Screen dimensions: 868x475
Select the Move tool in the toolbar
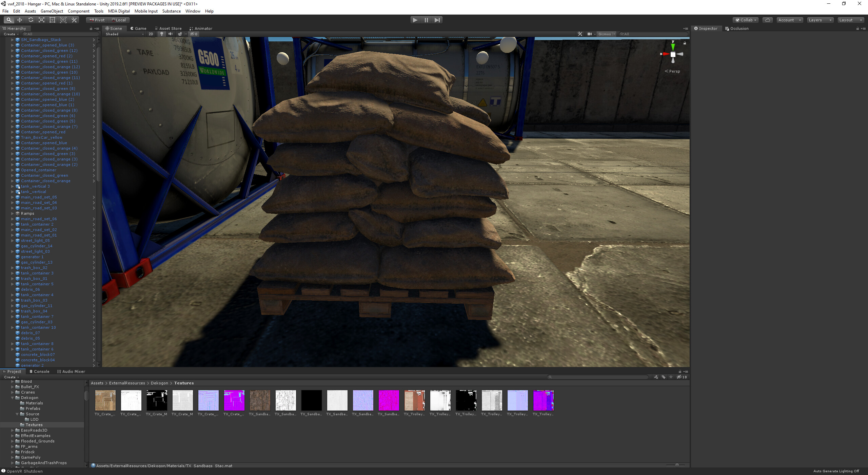coord(19,20)
